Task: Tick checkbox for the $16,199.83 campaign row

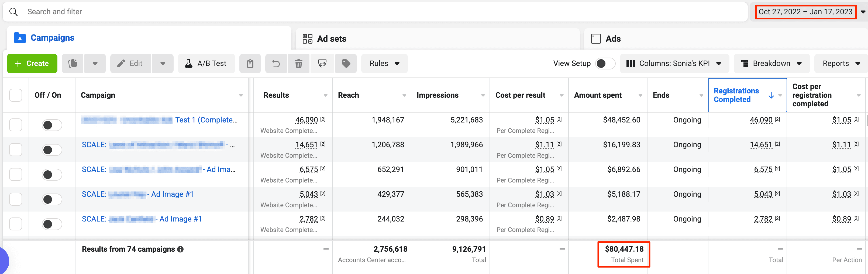Action: click(x=16, y=149)
